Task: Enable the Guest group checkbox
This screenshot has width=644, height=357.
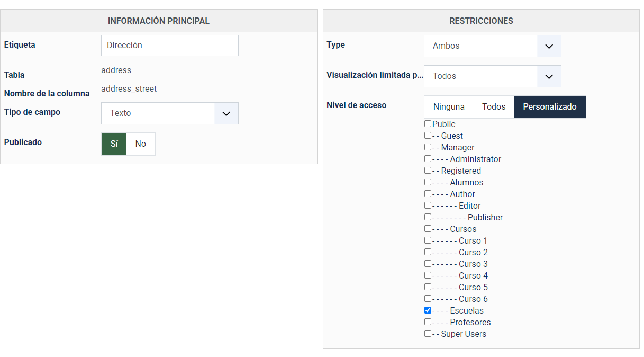Action: point(428,136)
